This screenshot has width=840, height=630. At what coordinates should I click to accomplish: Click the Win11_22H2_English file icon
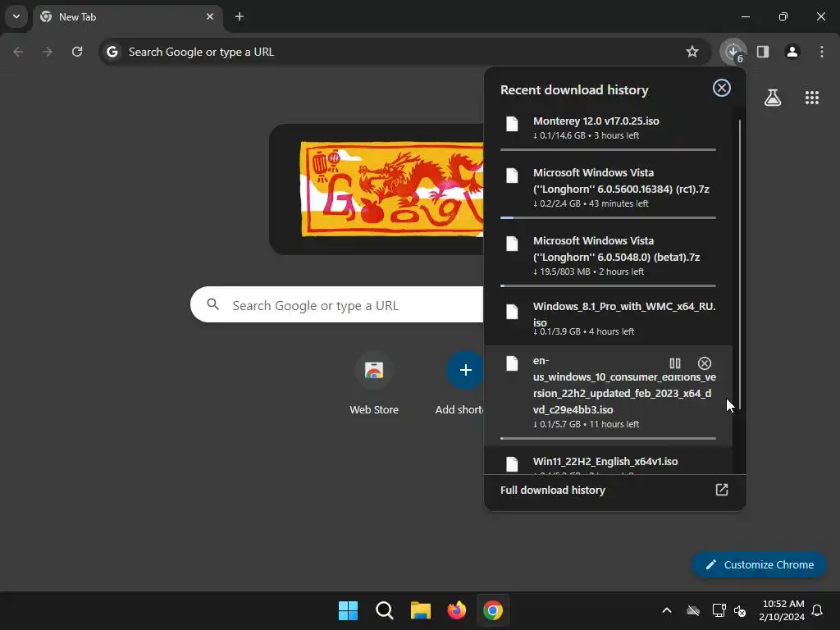512,464
